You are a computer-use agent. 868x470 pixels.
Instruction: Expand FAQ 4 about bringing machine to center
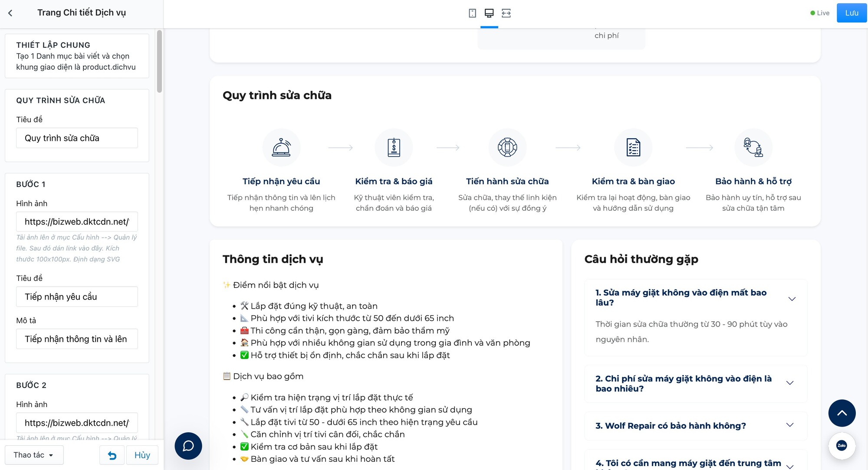click(x=790, y=466)
